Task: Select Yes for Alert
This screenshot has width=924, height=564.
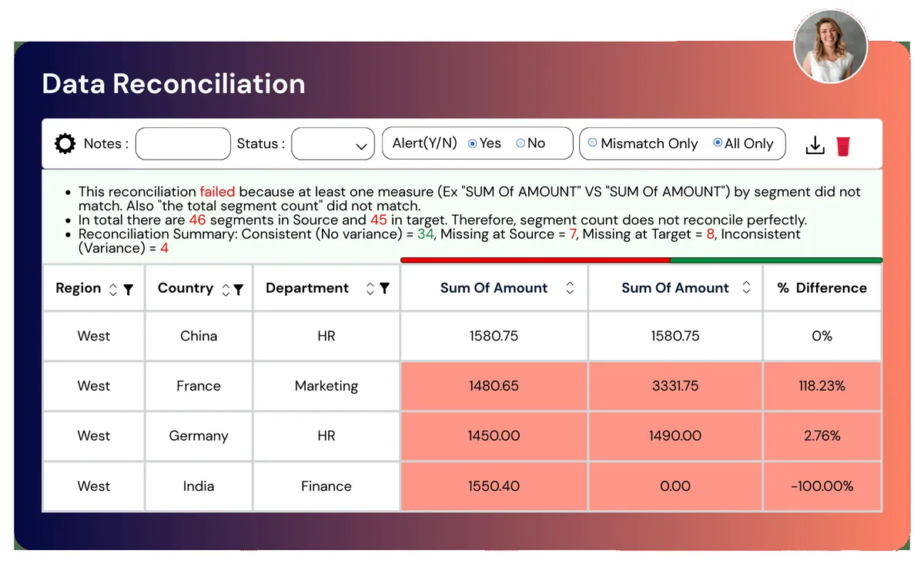Action: click(x=473, y=143)
